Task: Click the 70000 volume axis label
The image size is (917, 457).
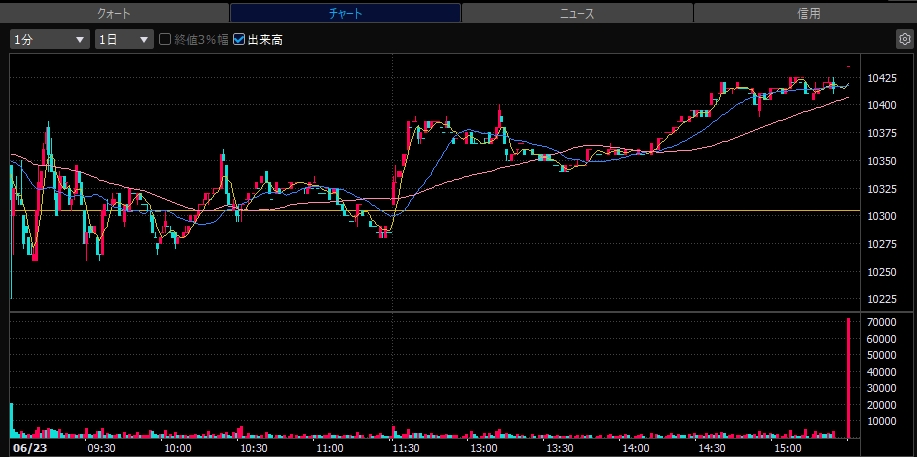Action: [882, 322]
